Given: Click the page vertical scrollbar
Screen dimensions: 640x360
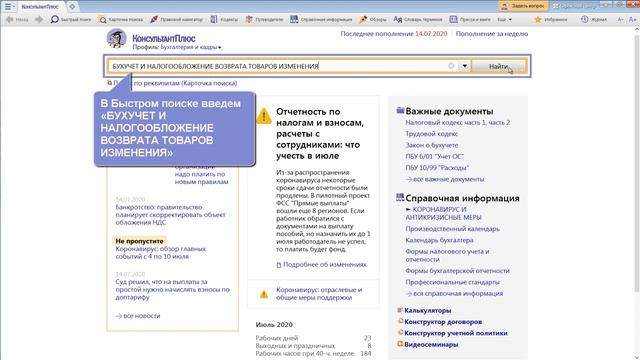Looking at the screenshot, I should click(636, 163).
